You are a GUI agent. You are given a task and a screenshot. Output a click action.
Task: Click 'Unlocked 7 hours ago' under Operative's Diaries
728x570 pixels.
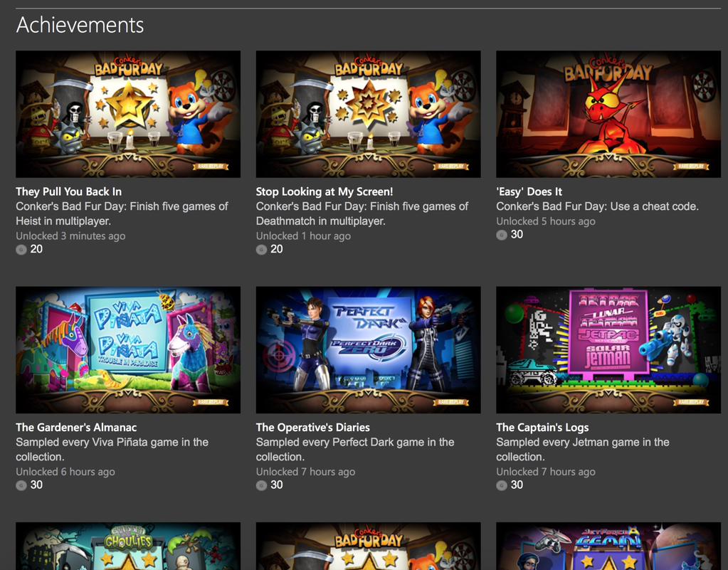coord(305,472)
